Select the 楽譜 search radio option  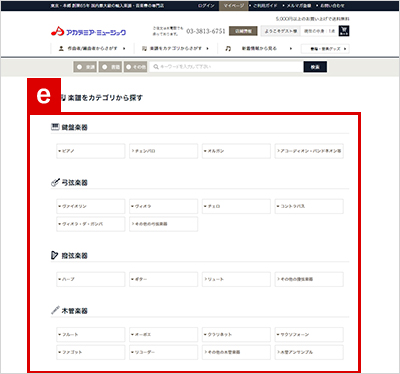point(85,67)
